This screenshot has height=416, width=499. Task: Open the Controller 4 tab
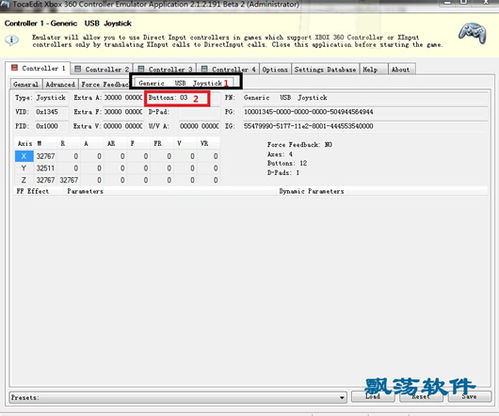tap(228, 69)
